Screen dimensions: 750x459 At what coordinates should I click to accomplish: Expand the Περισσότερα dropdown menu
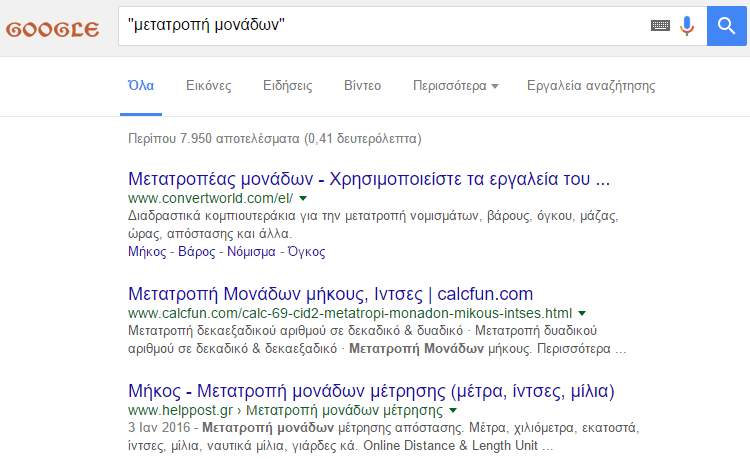point(455,86)
